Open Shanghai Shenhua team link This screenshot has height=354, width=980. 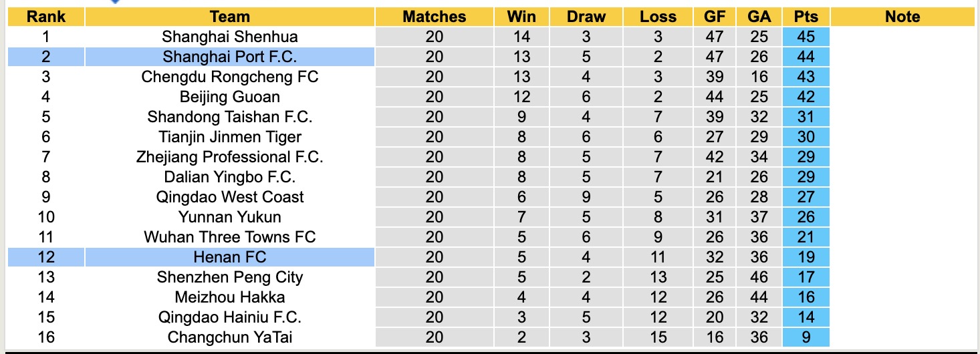click(229, 37)
